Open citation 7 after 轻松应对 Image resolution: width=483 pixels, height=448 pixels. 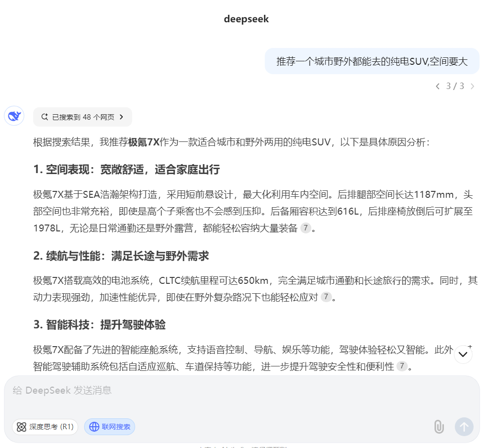(x=326, y=297)
